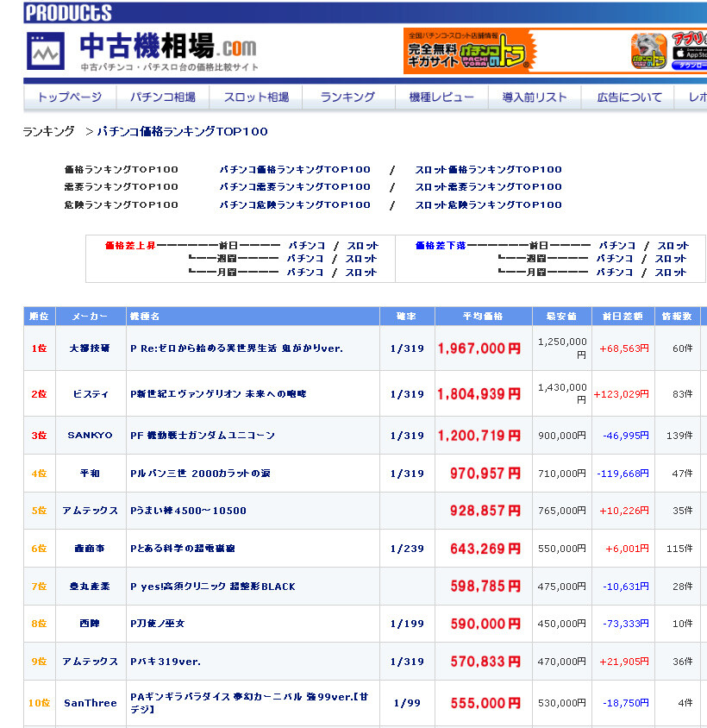Click the ランキング breadcrumb link
The height and width of the screenshot is (728, 707).
coord(49,132)
